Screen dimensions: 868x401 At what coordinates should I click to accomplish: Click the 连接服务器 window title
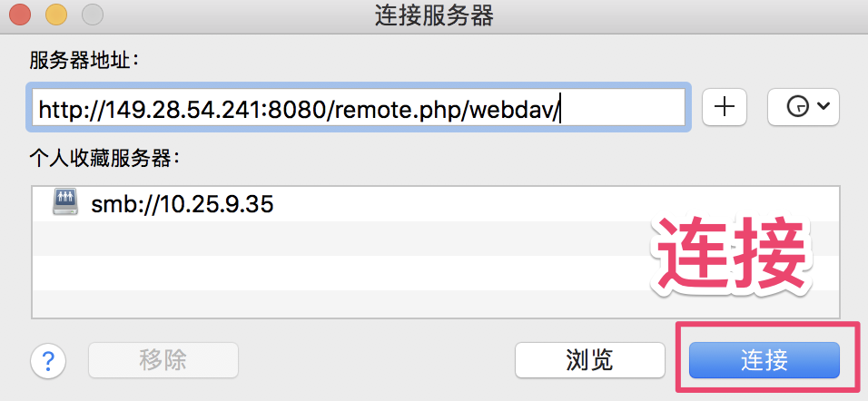click(434, 16)
